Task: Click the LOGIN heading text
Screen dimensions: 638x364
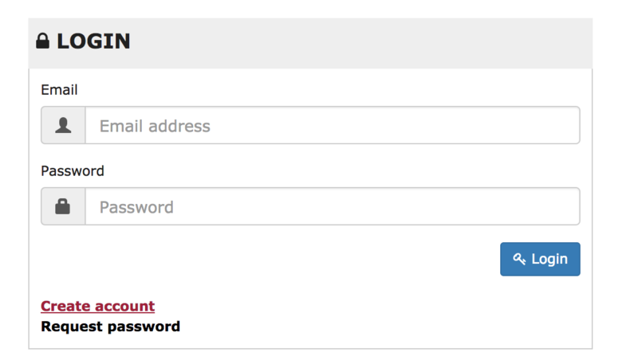Action: [93, 41]
